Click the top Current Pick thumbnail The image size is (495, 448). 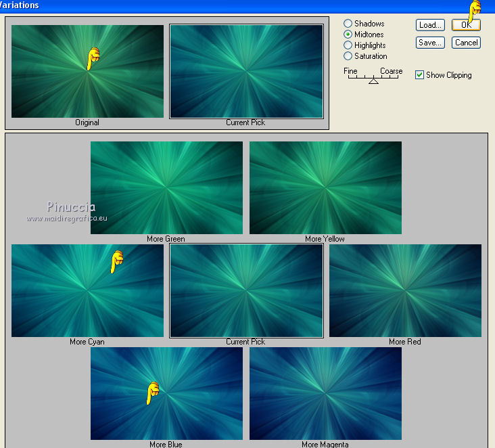247,72
